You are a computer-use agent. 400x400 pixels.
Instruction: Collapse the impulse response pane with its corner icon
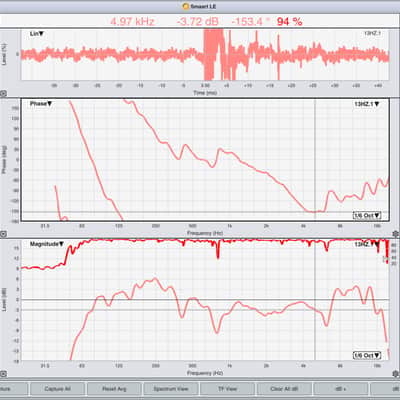point(3,94)
